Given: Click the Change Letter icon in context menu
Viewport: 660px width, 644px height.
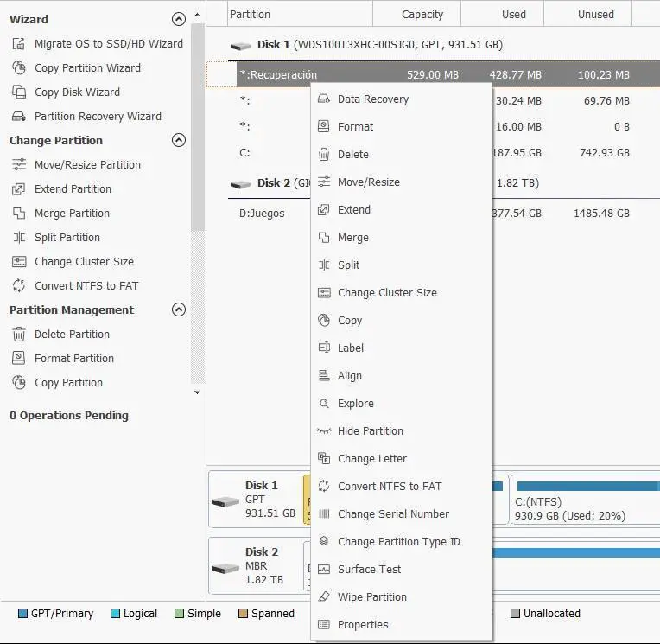Looking at the screenshot, I should click(324, 458).
